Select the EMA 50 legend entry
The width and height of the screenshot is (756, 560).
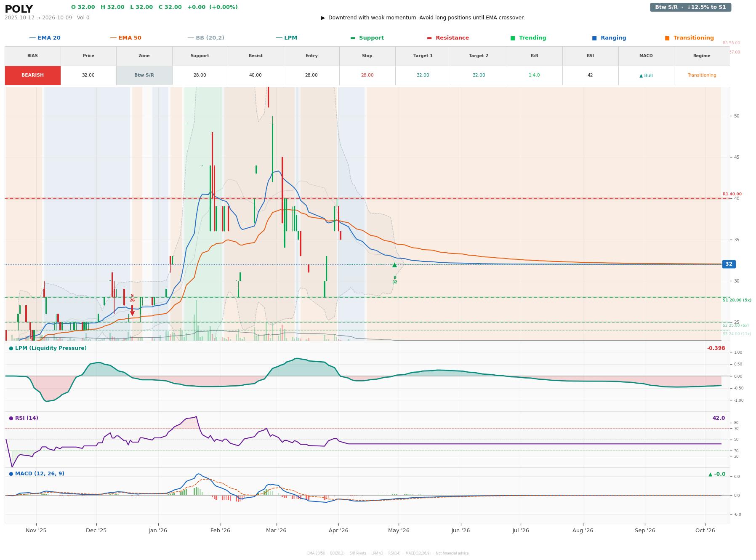[x=125, y=38]
